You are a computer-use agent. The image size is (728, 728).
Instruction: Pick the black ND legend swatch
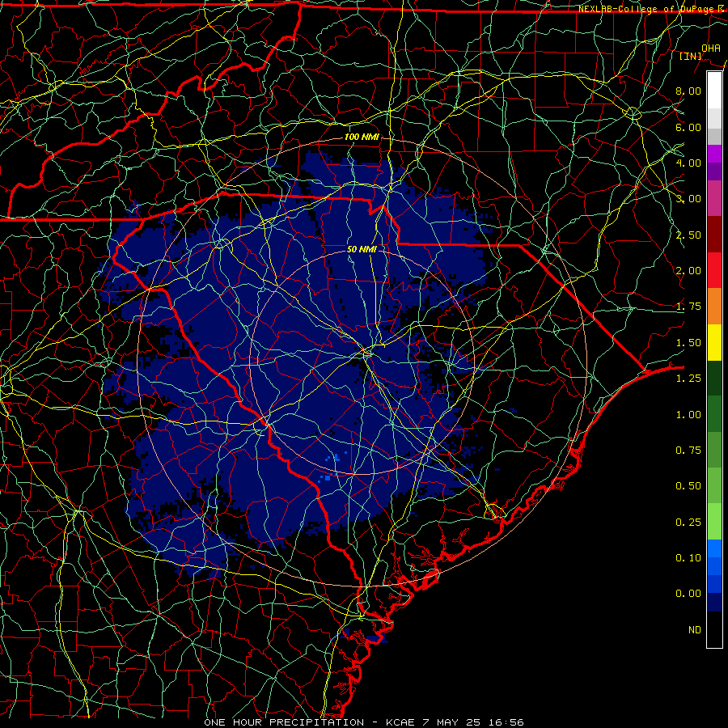pyautogui.click(x=714, y=629)
